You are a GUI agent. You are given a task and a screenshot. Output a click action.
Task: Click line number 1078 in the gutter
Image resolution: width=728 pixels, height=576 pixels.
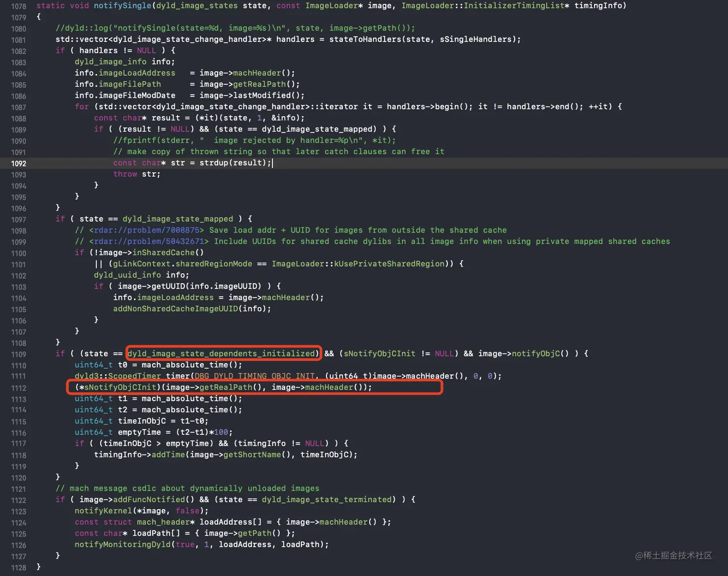[19, 7]
